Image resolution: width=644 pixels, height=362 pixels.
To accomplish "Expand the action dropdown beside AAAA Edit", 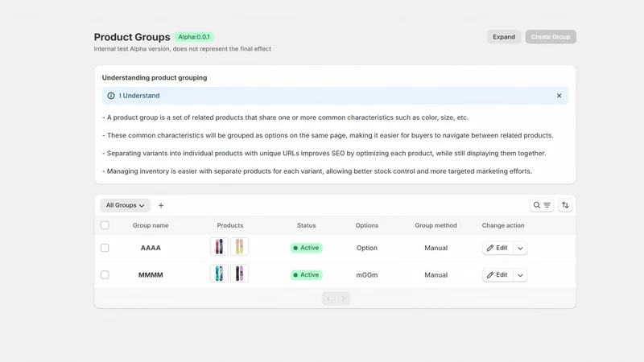I will pyautogui.click(x=520, y=248).
